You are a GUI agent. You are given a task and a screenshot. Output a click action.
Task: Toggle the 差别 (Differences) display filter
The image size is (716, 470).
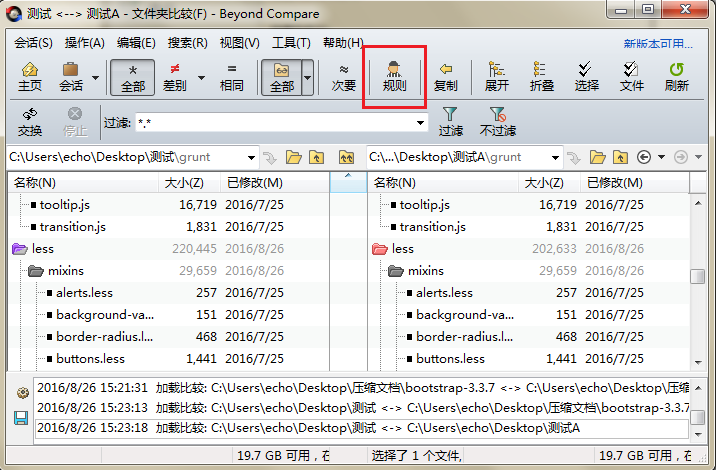tap(174, 76)
